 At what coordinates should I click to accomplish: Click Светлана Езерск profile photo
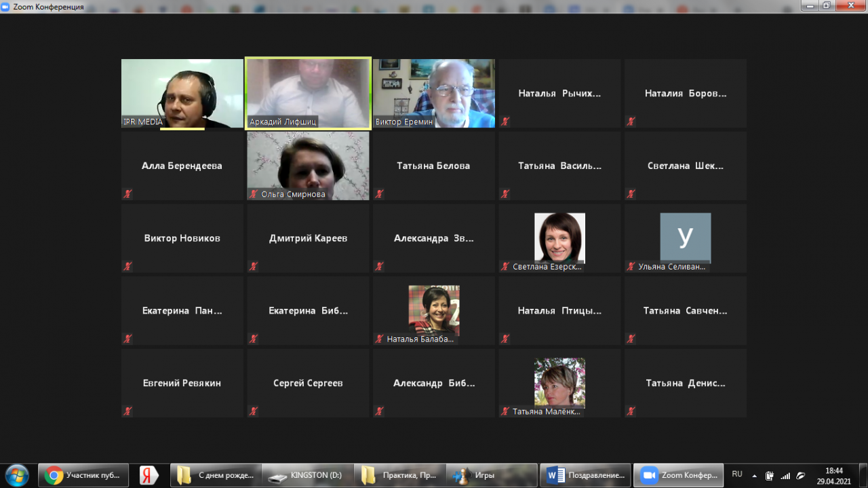tap(559, 238)
